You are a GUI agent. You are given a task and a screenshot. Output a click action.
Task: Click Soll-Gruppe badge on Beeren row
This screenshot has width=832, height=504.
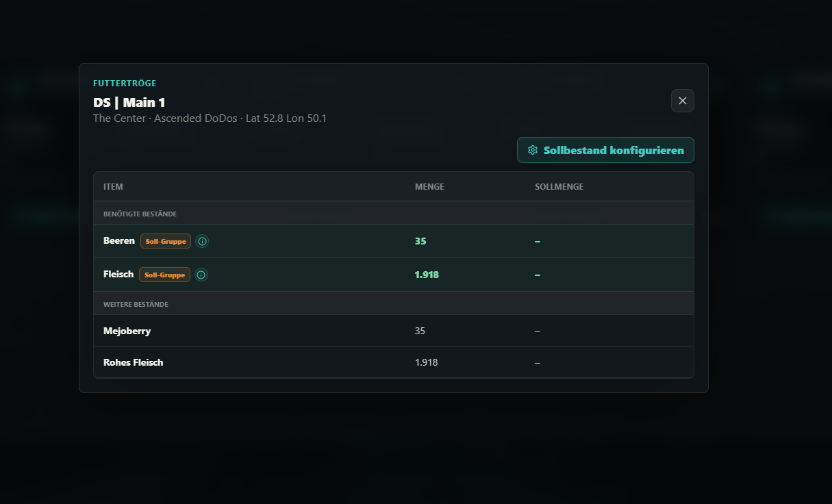pyautogui.click(x=166, y=241)
